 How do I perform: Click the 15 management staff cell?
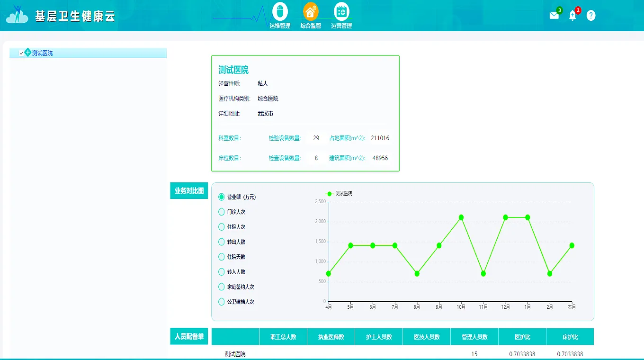tap(474, 354)
